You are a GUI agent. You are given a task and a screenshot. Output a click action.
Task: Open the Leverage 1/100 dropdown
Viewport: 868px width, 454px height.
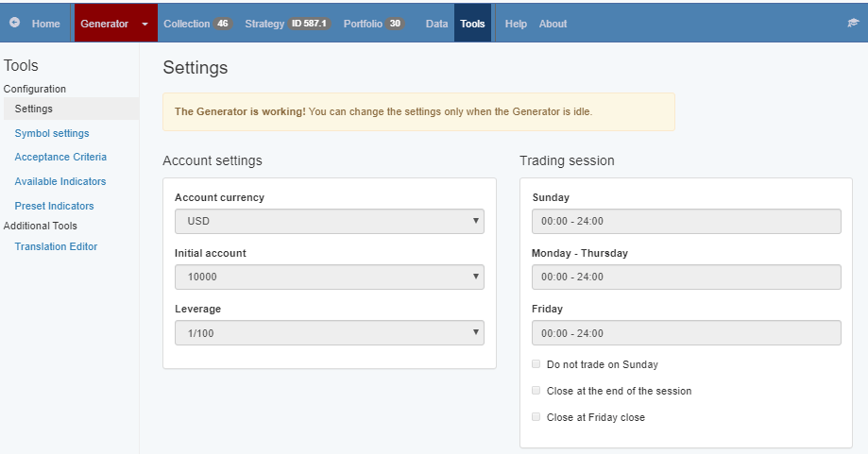[x=329, y=333]
